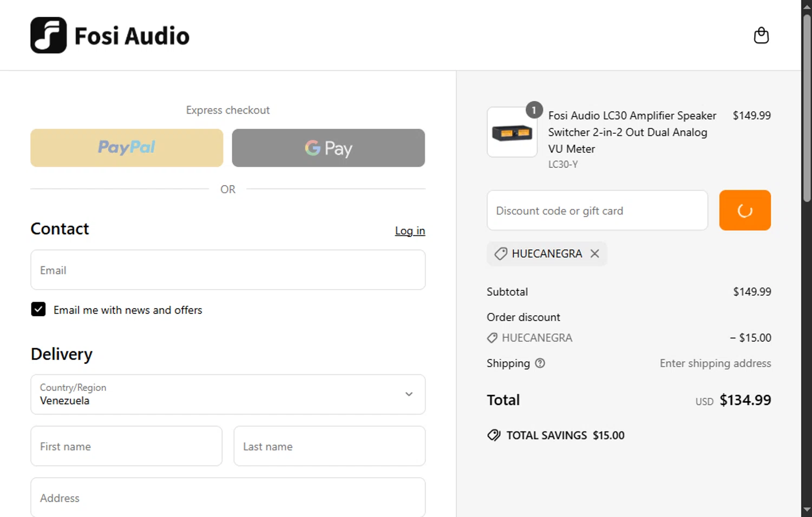The width and height of the screenshot is (812, 517).
Task: Click the – $15.00 discount amount
Action: tap(750, 338)
